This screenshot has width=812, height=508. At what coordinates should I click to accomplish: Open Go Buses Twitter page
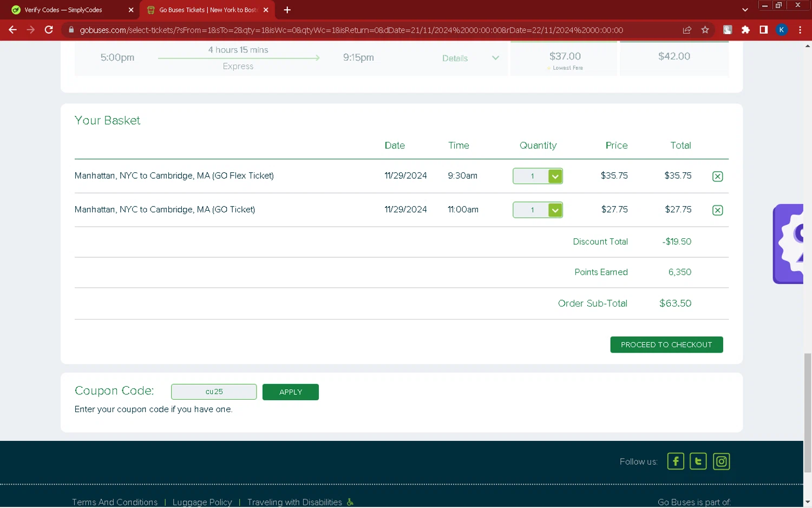pyautogui.click(x=698, y=461)
